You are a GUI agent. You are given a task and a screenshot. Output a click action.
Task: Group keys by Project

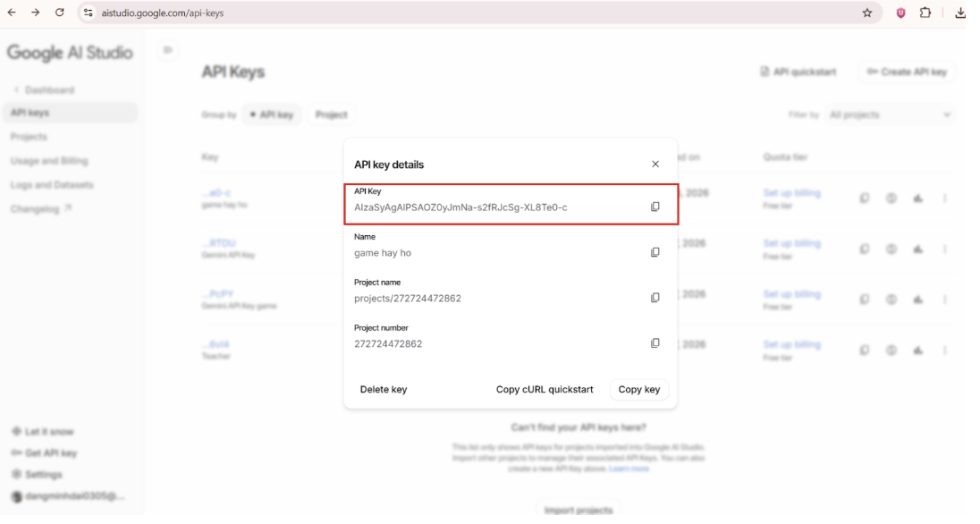pos(331,115)
